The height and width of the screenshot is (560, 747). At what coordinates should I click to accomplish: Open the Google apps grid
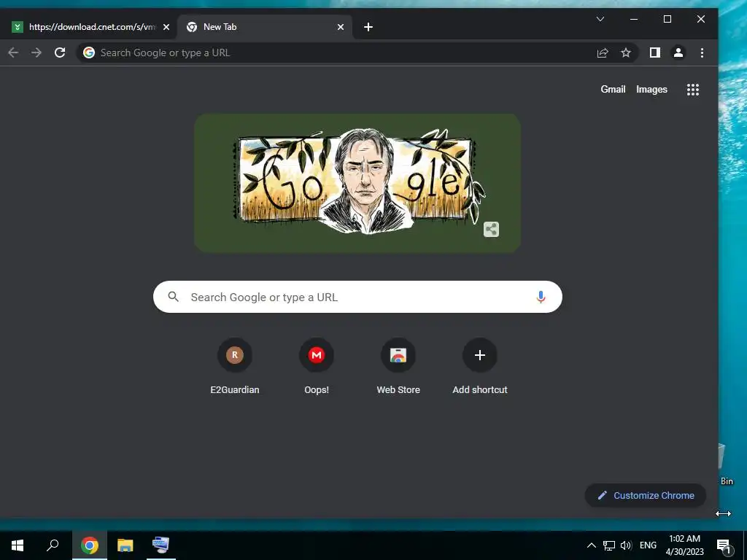693,90
